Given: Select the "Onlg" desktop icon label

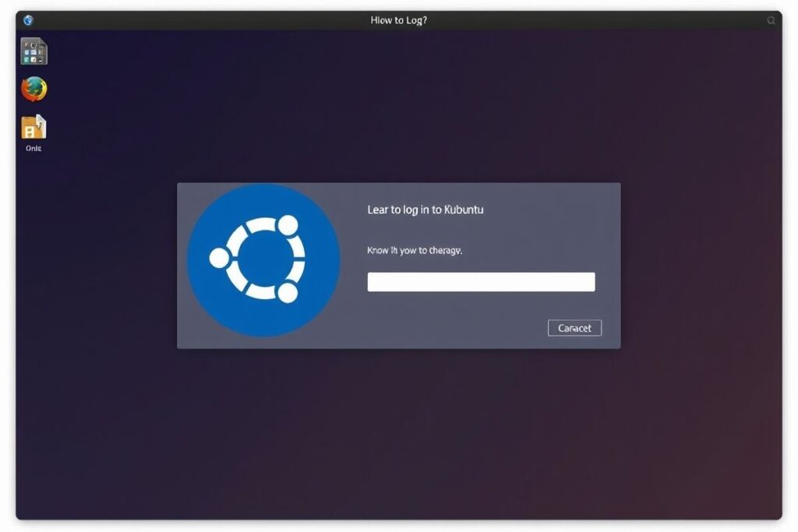Looking at the screenshot, I should coord(34,148).
